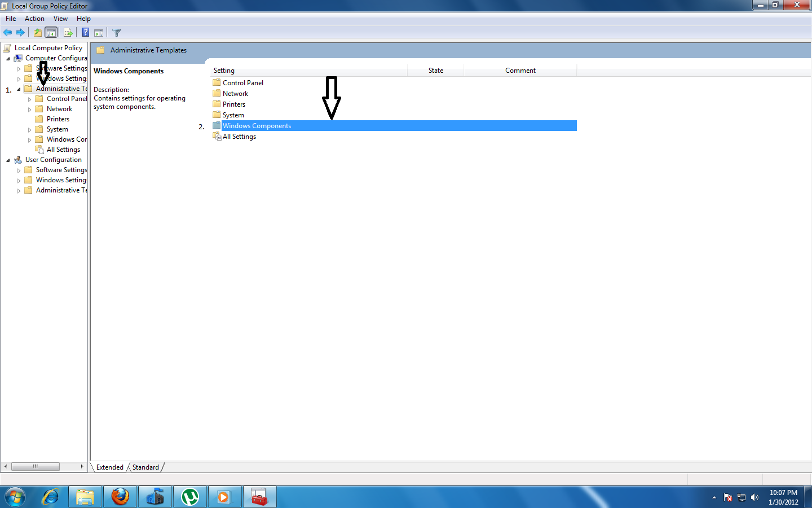The image size is (812, 508).
Task: Select Windows Components in the Setting list
Action: pyautogui.click(x=394, y=126)
